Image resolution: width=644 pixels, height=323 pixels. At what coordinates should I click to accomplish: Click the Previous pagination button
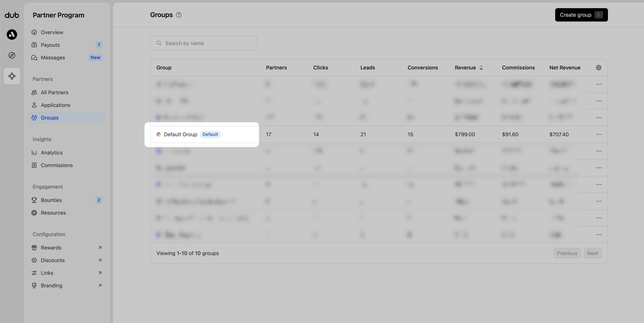(567, 253)
